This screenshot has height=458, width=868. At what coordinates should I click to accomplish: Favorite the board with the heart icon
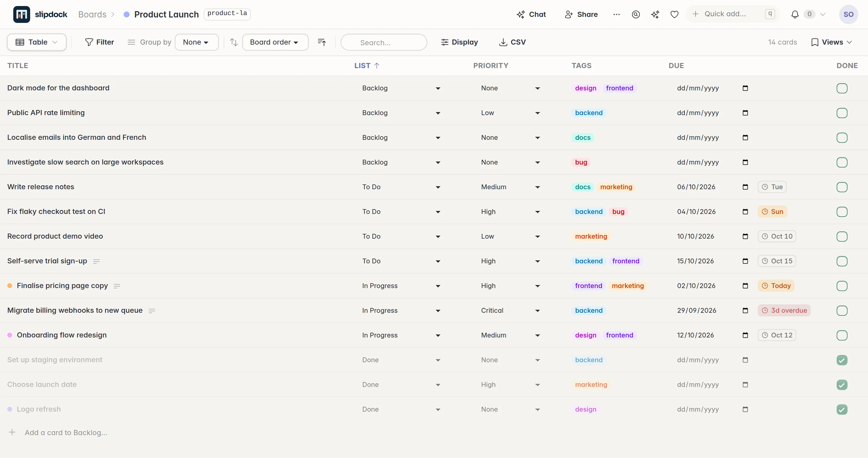(x=674, y=14)
